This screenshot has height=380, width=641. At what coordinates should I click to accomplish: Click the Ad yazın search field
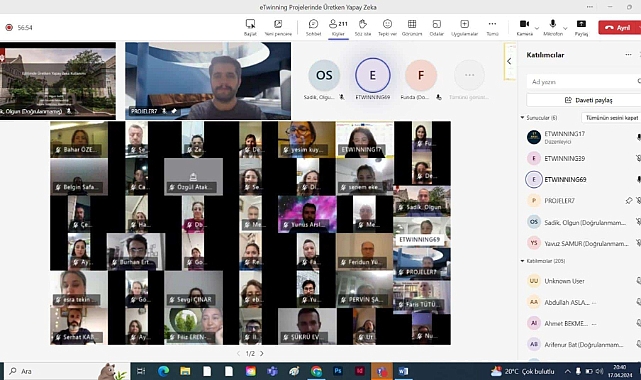pyautogui.click(x=584, y=82)
